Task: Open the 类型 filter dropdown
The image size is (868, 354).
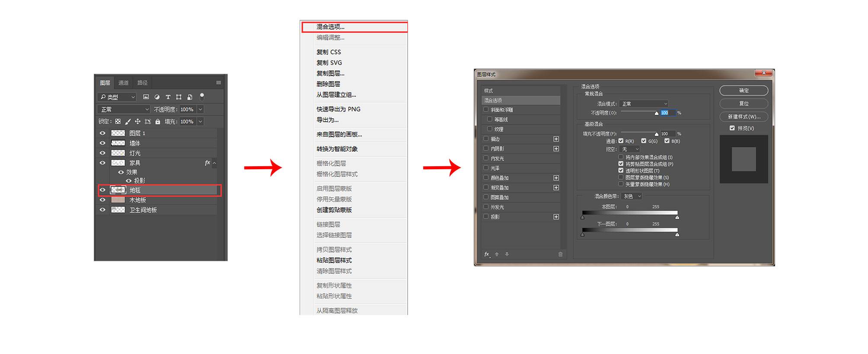Action: click(x=117, y=97)
